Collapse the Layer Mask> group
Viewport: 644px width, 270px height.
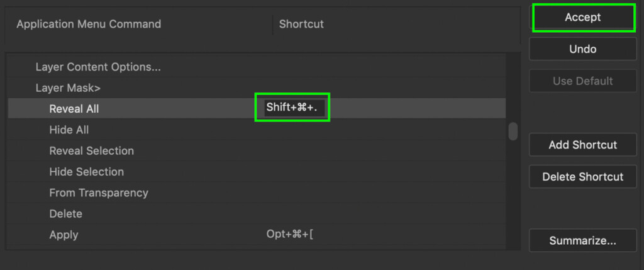[68, 88]
